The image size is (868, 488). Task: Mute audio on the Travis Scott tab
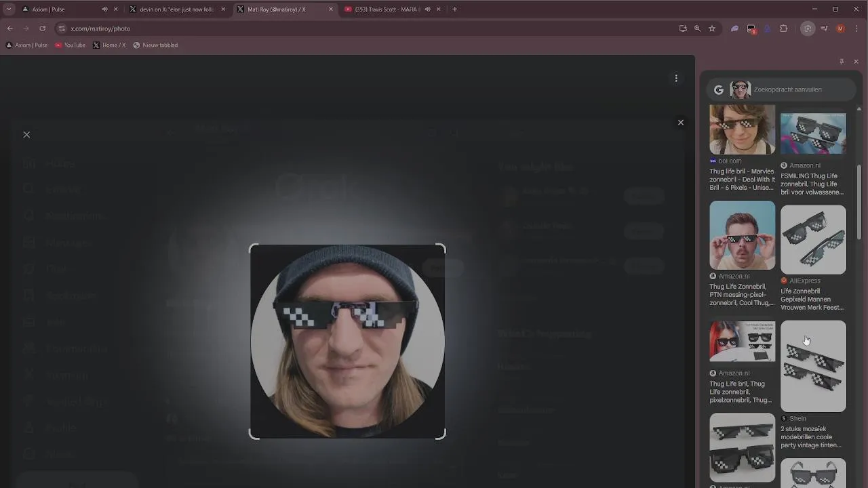(427, 9)
